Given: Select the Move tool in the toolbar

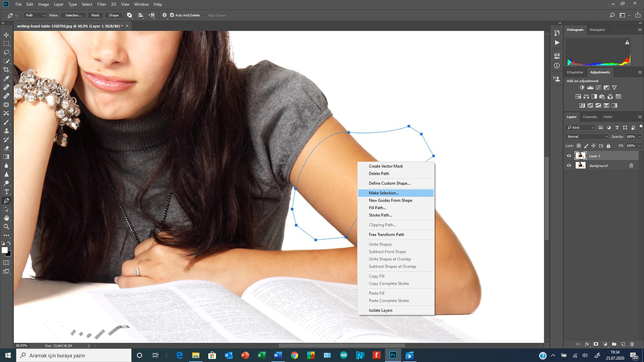Looking at the screenshot, I should [6, 35].
